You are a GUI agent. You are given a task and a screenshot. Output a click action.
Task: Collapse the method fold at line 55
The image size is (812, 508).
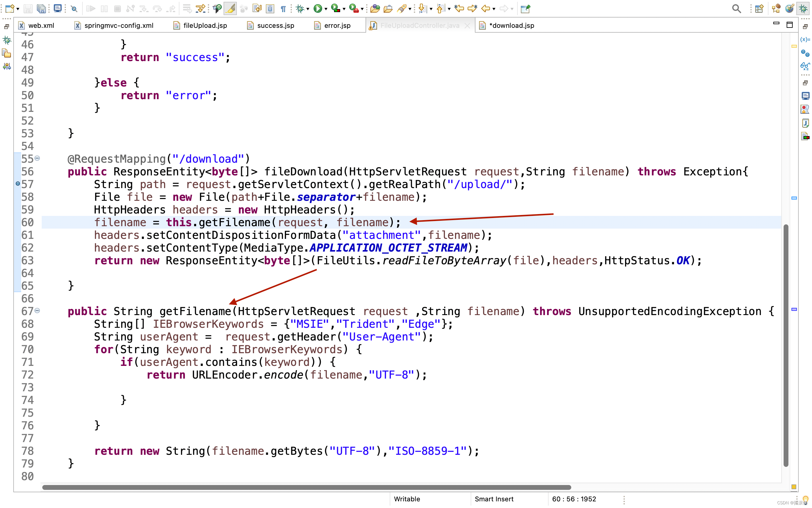pos(37,158)
